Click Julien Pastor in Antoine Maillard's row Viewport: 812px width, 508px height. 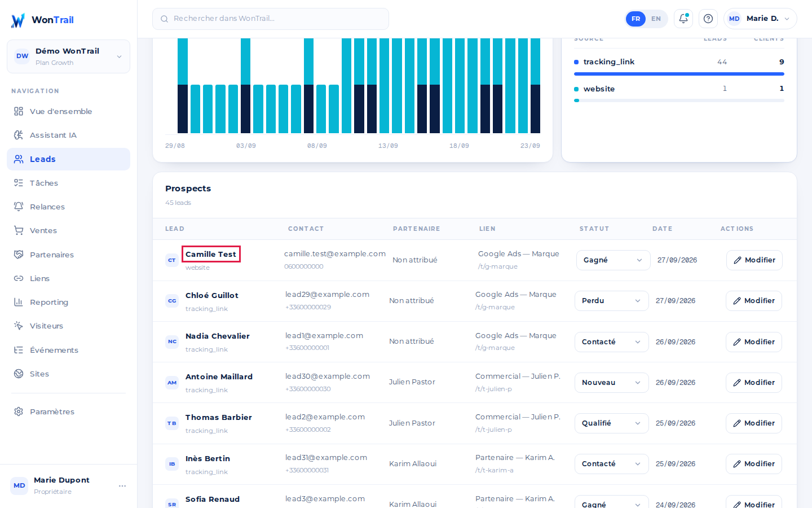coord(412,382)
